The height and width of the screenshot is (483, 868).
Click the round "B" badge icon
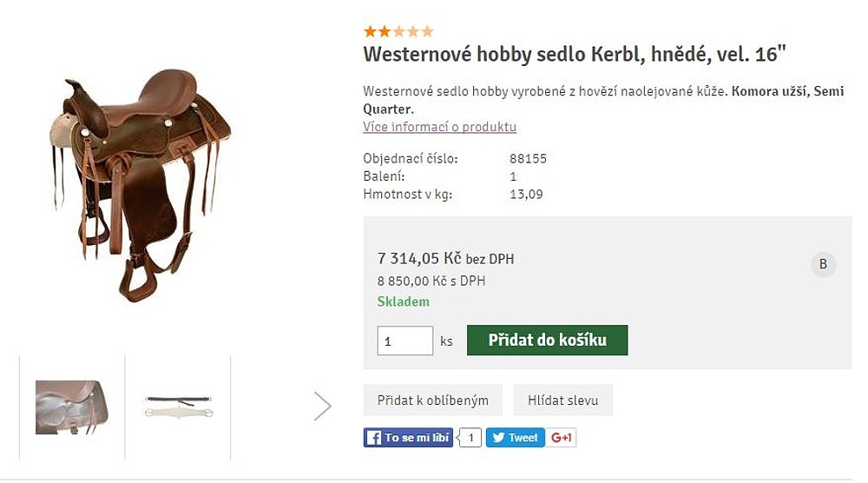click(823, 265)
